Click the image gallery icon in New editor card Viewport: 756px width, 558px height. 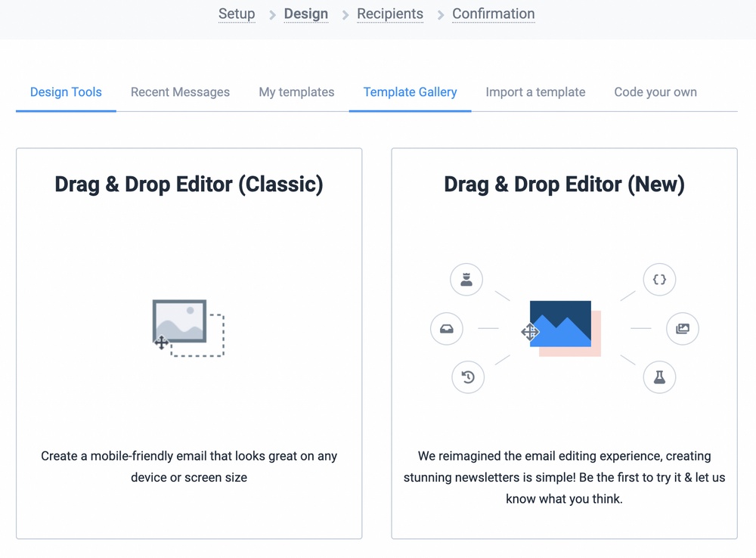point(682,329)
